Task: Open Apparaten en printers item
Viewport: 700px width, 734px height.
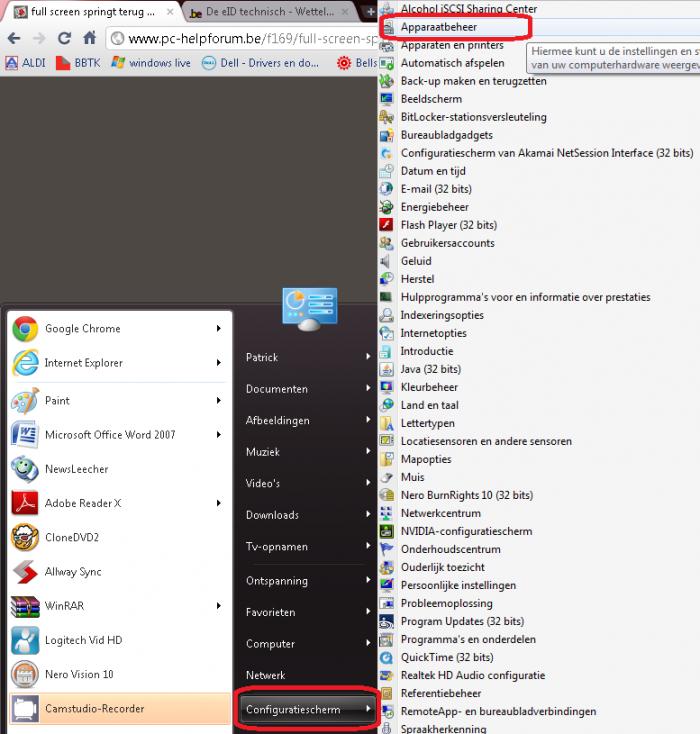Action: coord(452,45)
